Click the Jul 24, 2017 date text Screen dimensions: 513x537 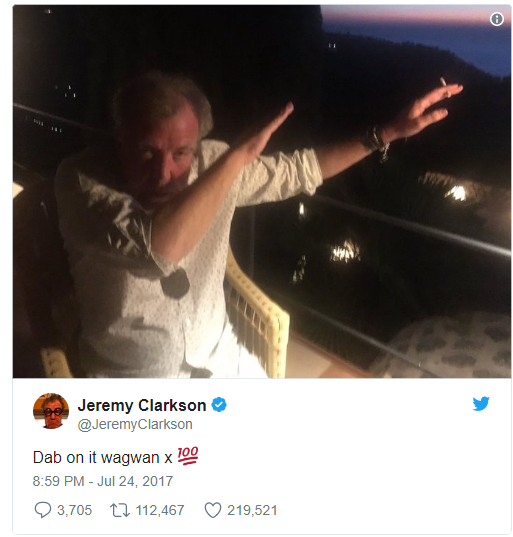click(x=135, y=481)
